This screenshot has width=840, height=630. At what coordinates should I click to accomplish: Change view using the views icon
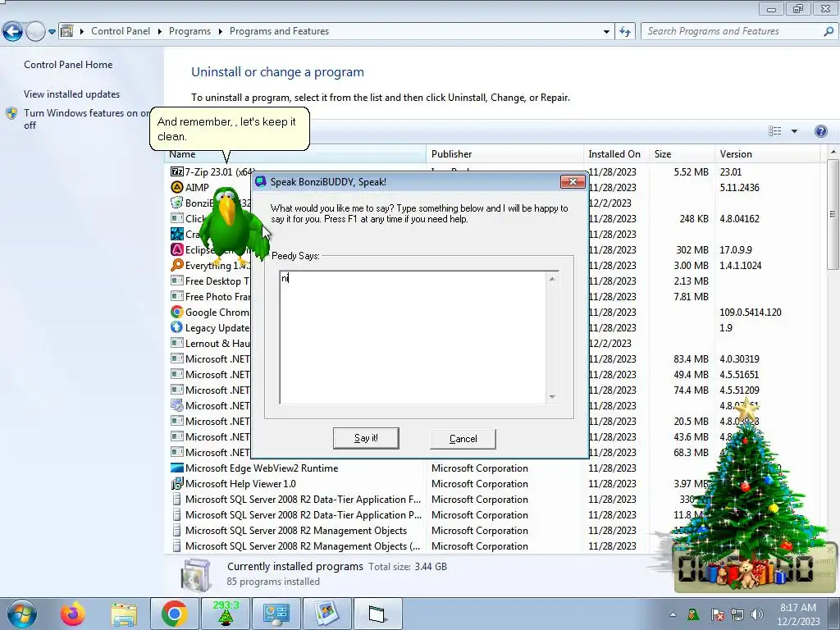pos(774,131)
